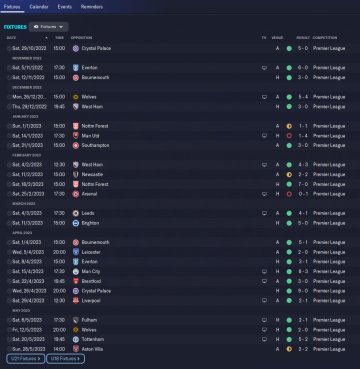Click the Tottenham club crest
The width and height of the screenshot is (360, 369).
pos(76,339)
